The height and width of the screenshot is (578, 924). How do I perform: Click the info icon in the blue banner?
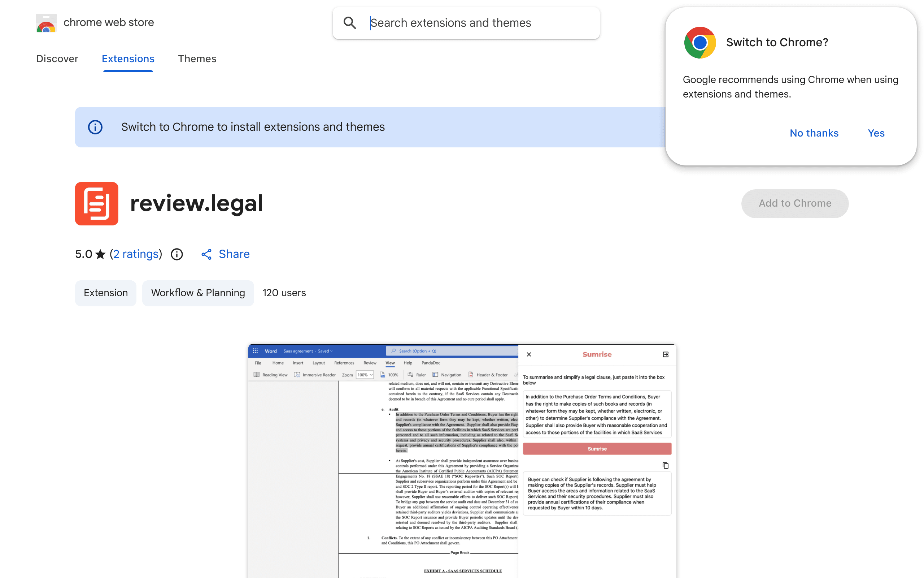click(x=95, y=127)
